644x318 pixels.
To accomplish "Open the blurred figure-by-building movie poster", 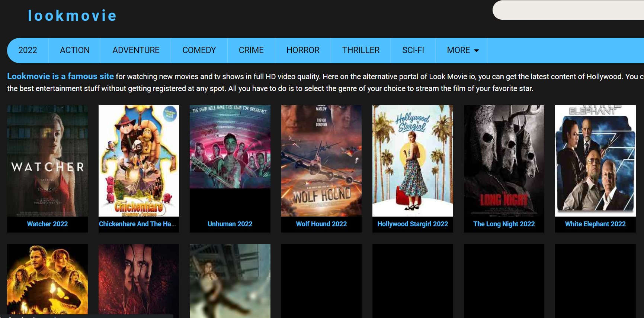I will (230, 280).
